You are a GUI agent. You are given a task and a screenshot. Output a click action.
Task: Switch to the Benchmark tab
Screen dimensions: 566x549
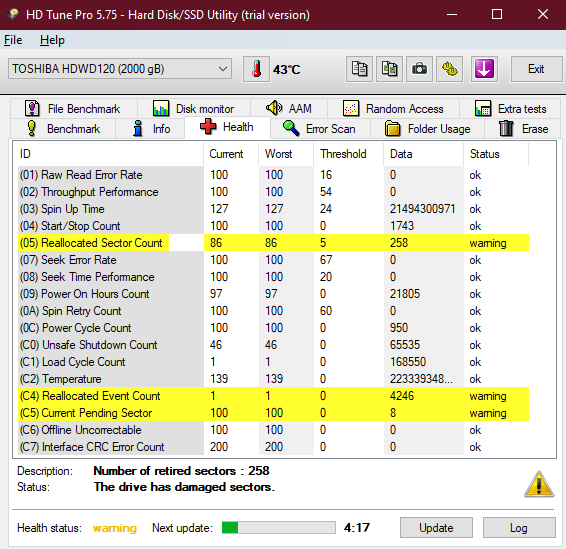pyautogui.click(x=63, y=129)
